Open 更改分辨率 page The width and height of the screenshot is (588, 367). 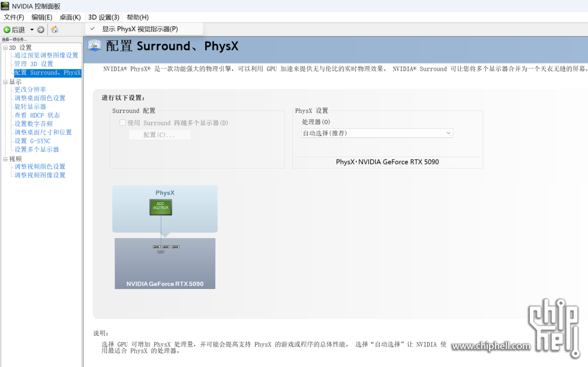click(31, 89)
